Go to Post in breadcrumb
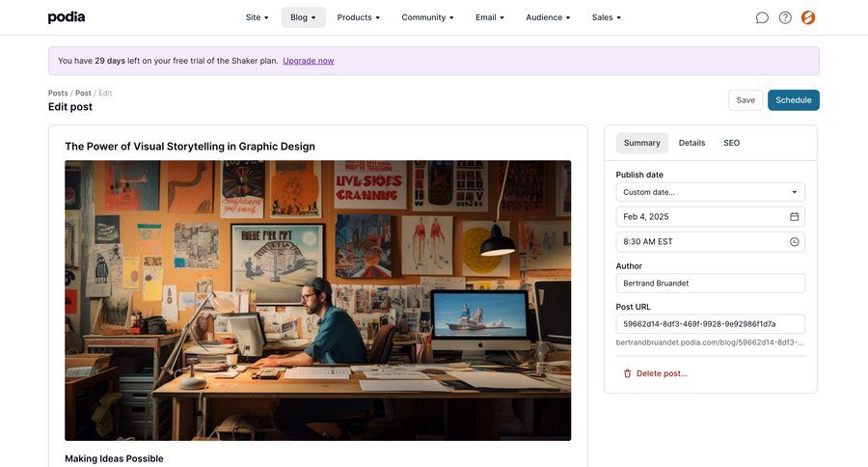The width and height of the screenshot is (868, 467). pyautogui.click(x=83, y=93)
